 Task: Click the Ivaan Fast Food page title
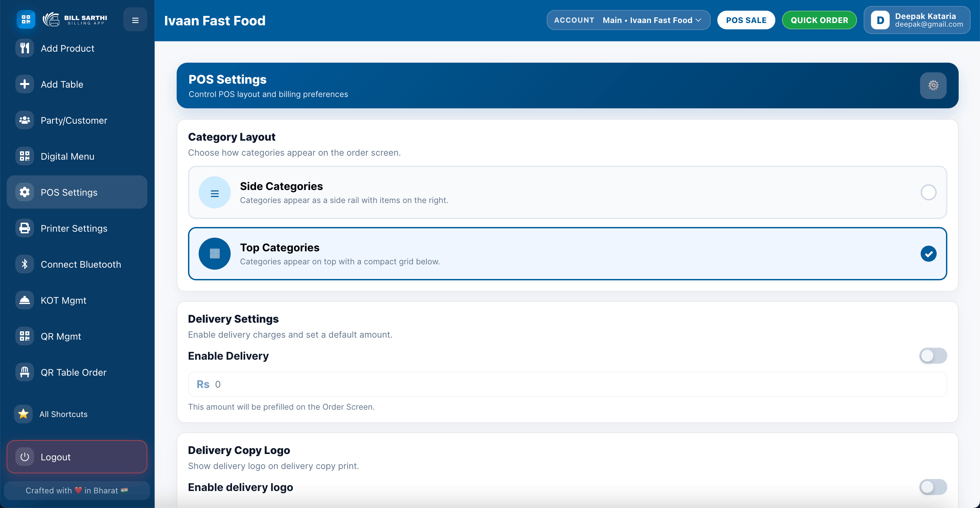point(215,21)
